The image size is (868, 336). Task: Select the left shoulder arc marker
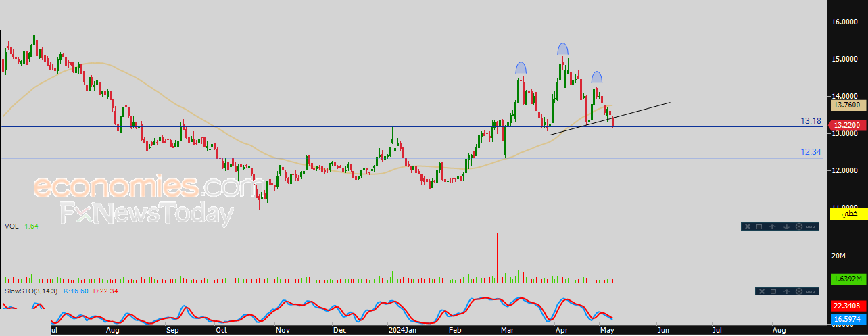521,68
